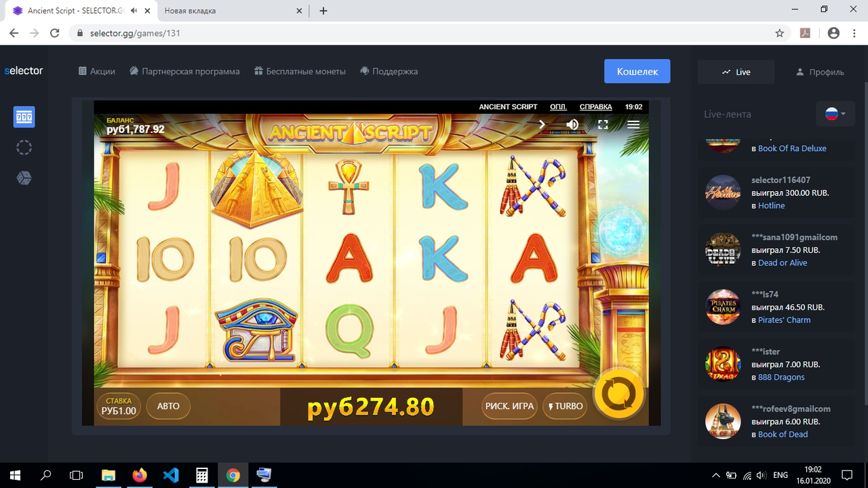Open Dead or Alive game link
The height and width of the screenshot is (488, 868).
783,263
